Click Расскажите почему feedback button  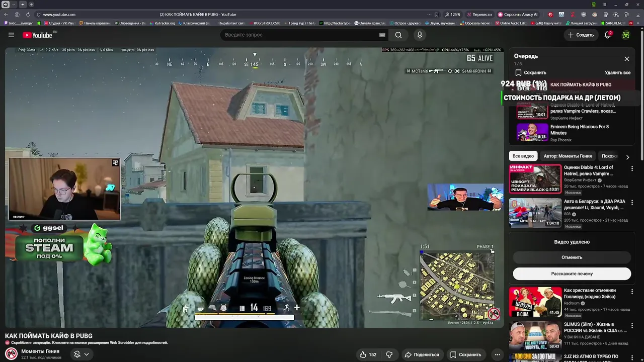572,274
